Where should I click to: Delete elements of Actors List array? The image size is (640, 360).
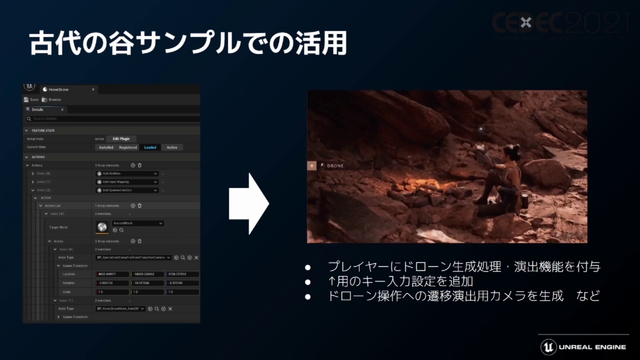point(140,206)
